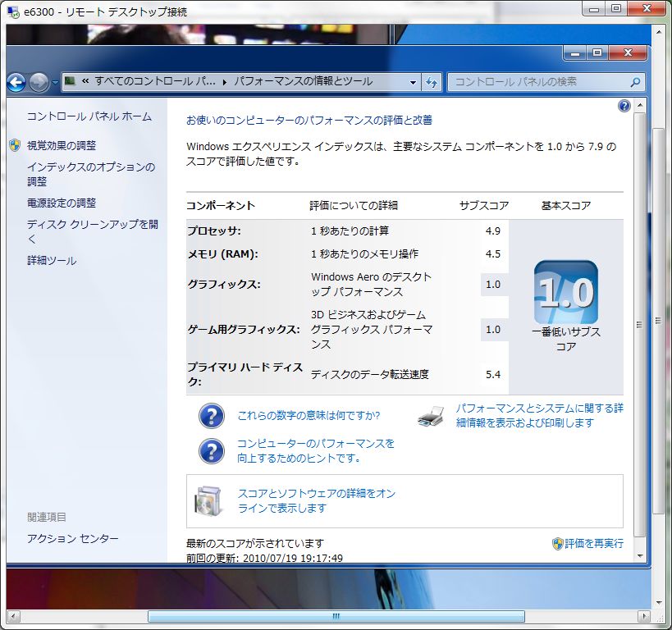This screenshot has width=672, height=630.
Task: Open the arrow after すべてのコントロール パ... breadcrumb
Action: coord(225,82)
